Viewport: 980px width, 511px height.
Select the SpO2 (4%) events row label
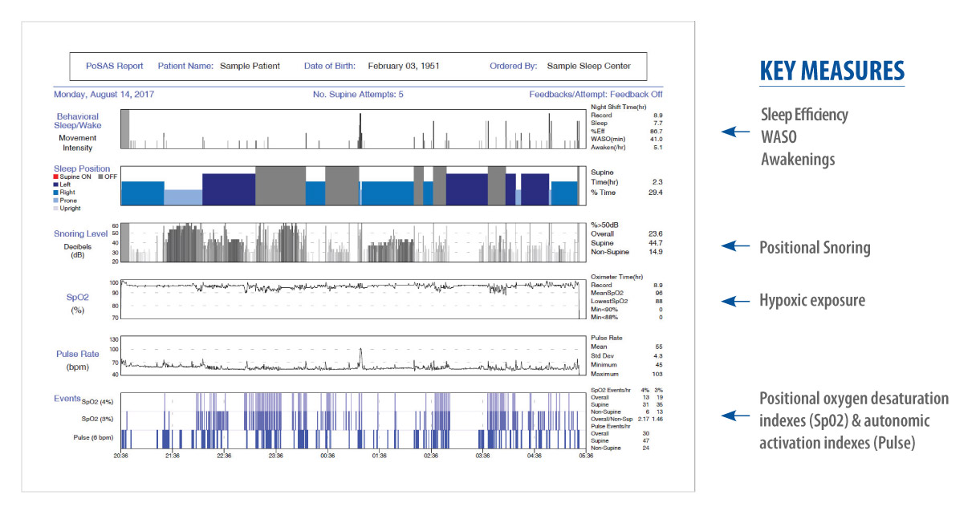coord(96,402)
